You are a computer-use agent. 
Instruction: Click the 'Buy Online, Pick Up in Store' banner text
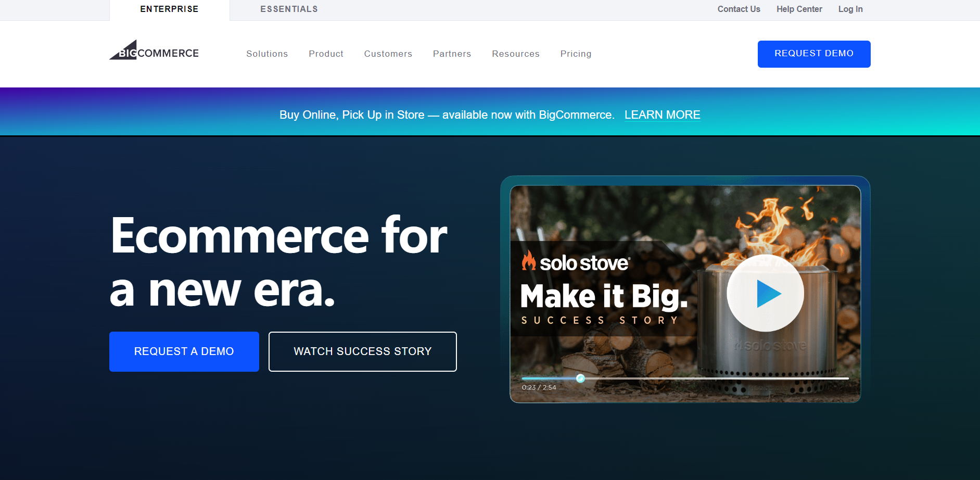click(447, 115)
